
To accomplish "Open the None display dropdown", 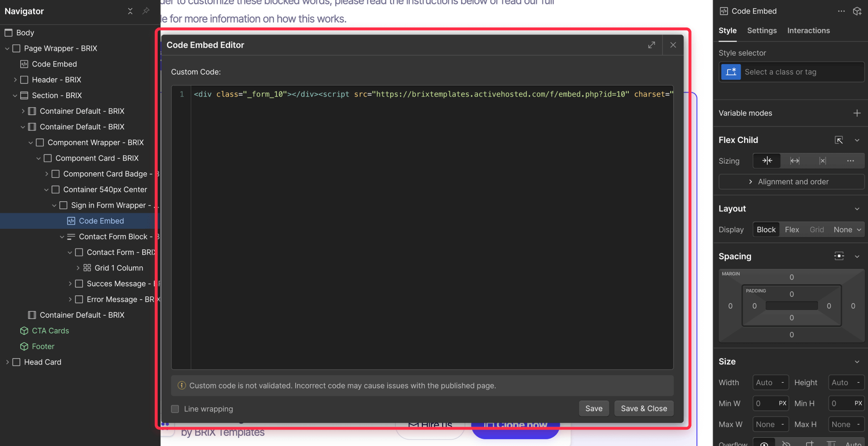I will click(x=847, y=230).
